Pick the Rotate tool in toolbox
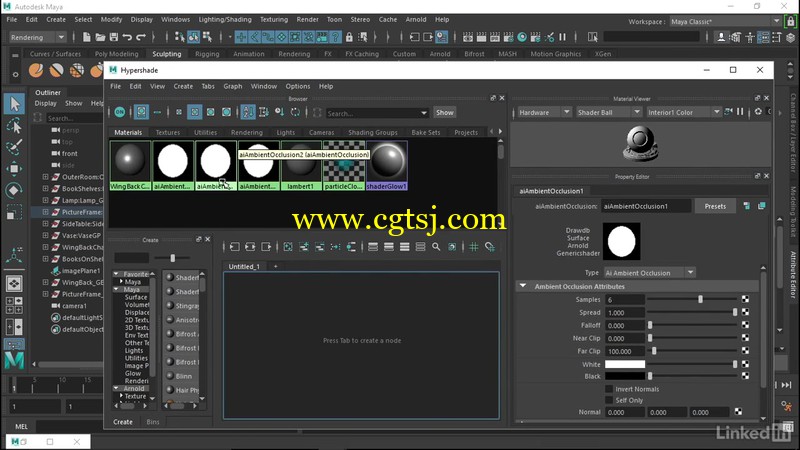Image resolution: width=800 pixels, height=450 pixels. point(14,190)
